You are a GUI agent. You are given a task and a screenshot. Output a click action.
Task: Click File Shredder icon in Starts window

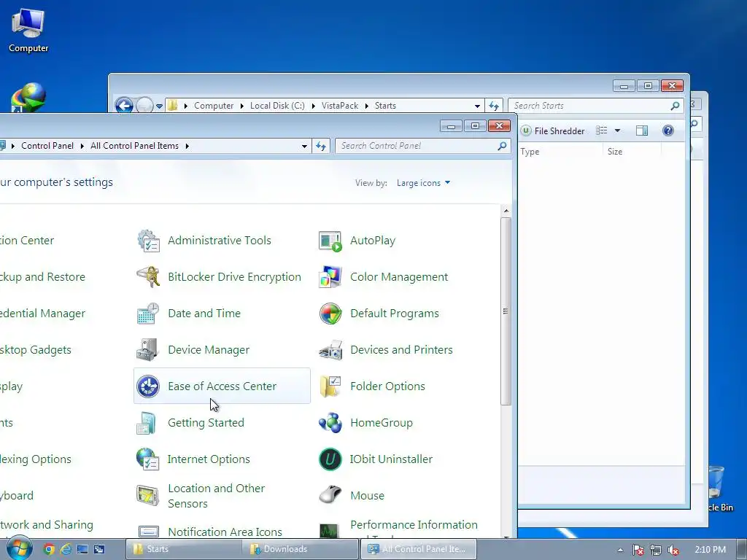[x=526, y=131]
